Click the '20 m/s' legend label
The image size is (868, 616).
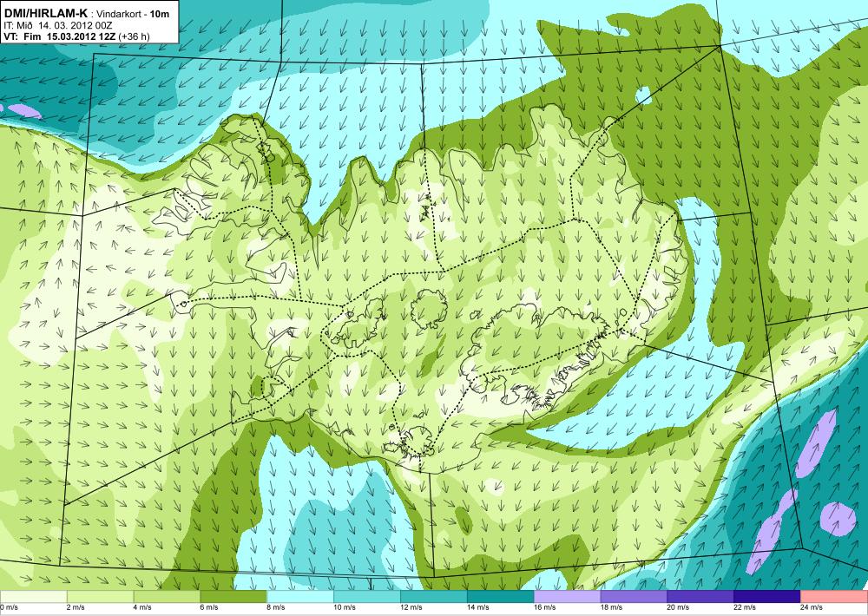click(x=678, y=607)
